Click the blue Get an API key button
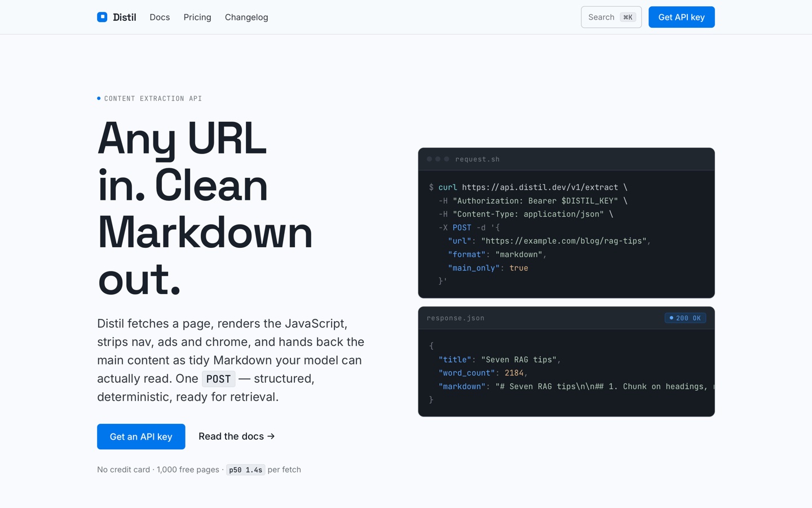The image size is (812, 508). click(x=141, y=436)
